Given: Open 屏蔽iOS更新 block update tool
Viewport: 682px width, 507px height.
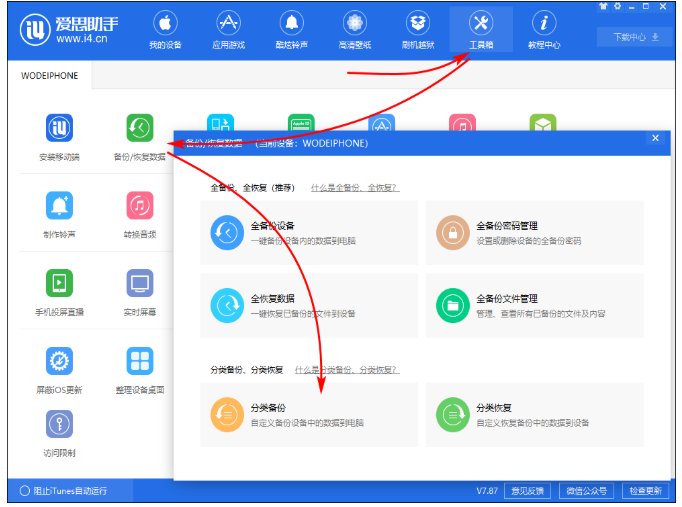Looking at the screenshot, I should coord(60,370).
